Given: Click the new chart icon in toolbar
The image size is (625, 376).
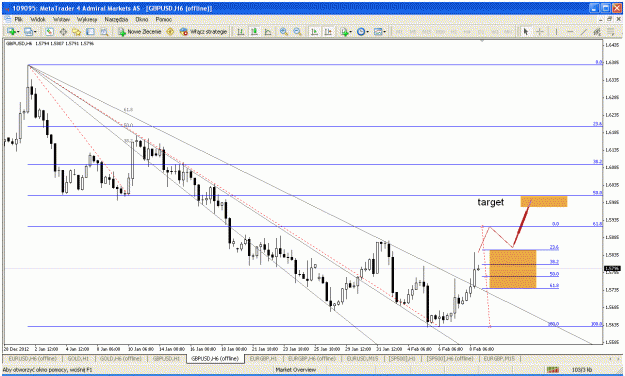Looking at the screenshot, I should point(11,31).
